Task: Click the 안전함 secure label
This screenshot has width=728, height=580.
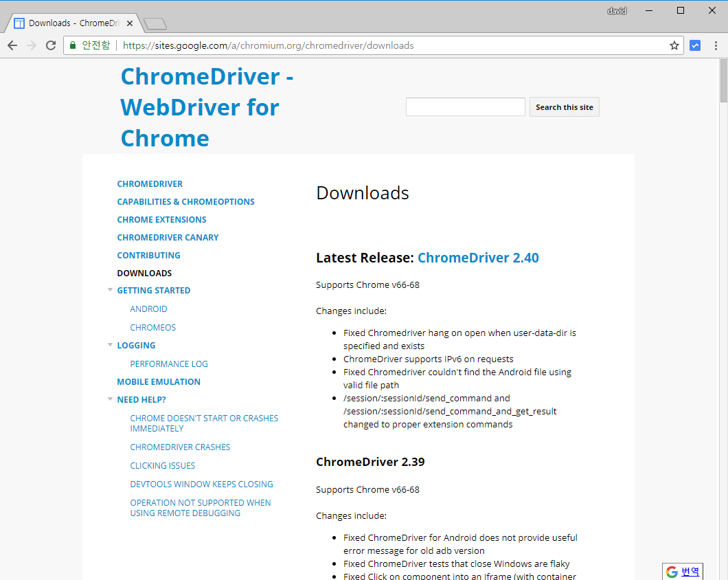Action: pyautogui.click(x=96, y=45)
